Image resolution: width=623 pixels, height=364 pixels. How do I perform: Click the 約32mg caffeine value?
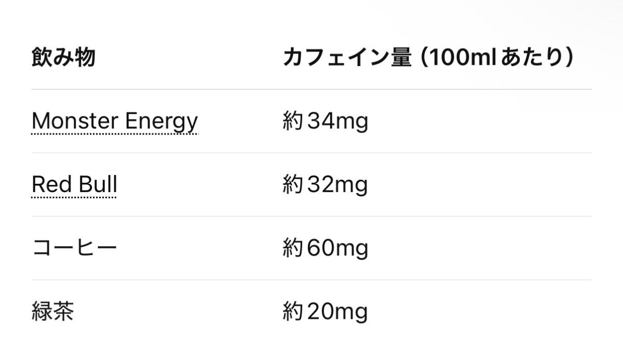tap(325, 185)
